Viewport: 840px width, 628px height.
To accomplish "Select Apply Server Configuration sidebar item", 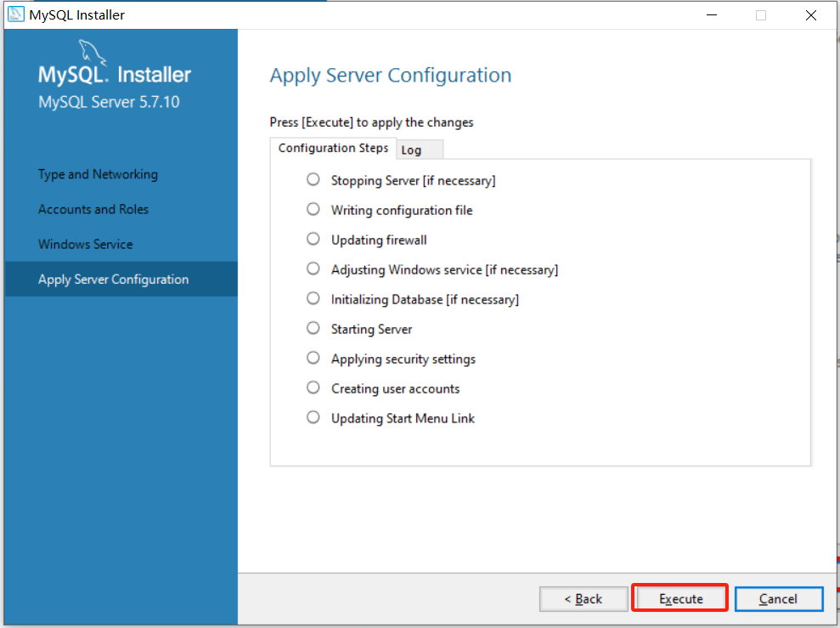I will coord(113,280).
